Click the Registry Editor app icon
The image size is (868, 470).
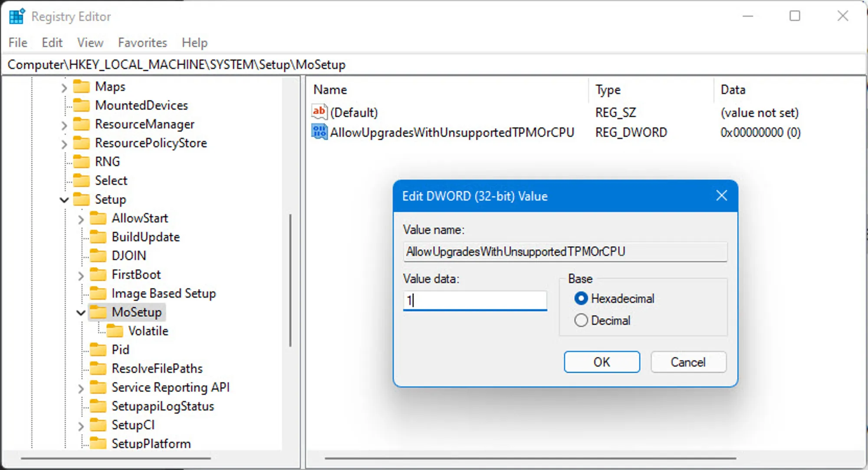[x=16, y=16]
